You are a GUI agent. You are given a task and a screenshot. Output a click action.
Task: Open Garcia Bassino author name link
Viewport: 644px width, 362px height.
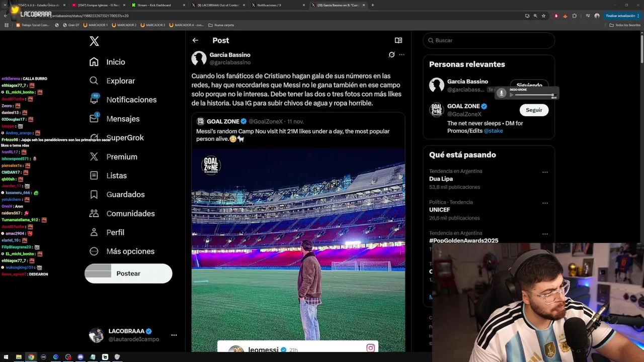coord(230,55)
